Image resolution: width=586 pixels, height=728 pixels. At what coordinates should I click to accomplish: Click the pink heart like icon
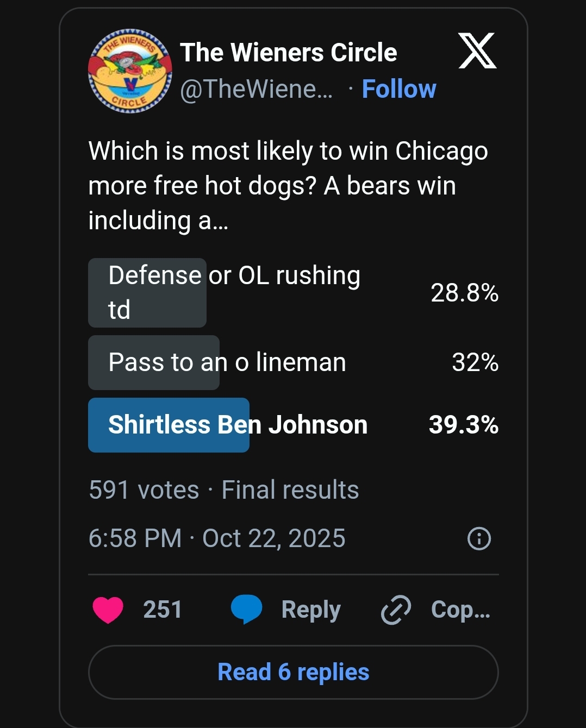point(108,610)
